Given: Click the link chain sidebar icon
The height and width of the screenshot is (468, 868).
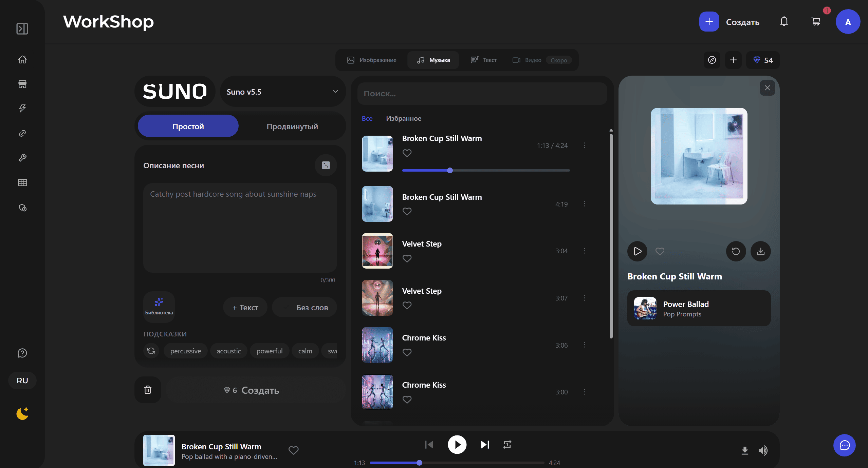Looking at the screenshot, I should point(22,133).
